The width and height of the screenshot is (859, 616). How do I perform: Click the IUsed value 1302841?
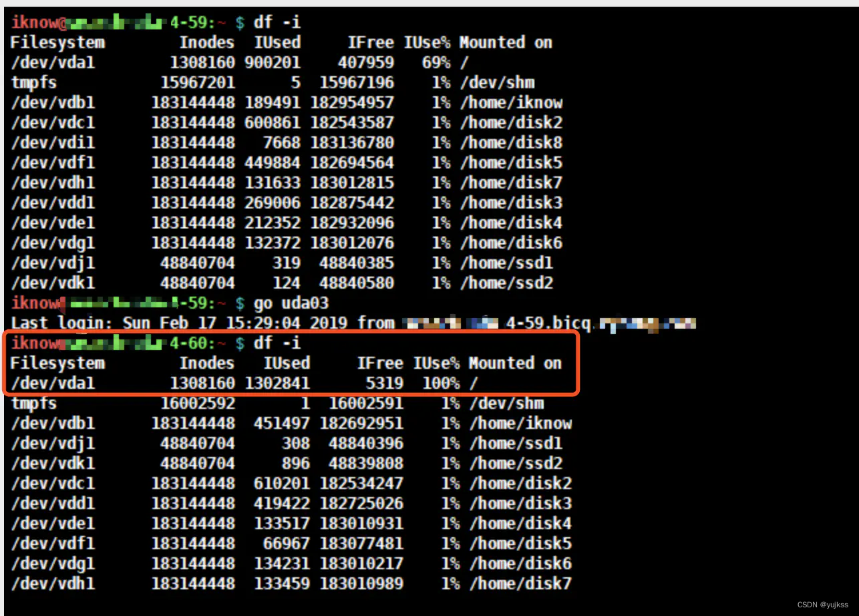click(x=277, y=383)
